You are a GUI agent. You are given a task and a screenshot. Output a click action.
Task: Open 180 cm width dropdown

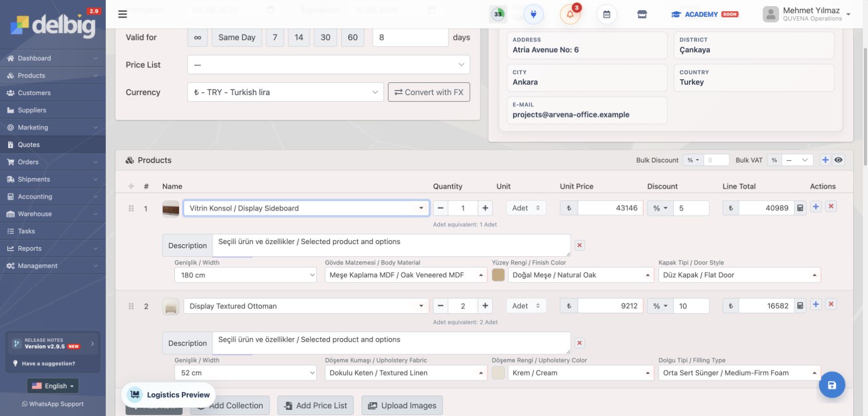point(246,275)
